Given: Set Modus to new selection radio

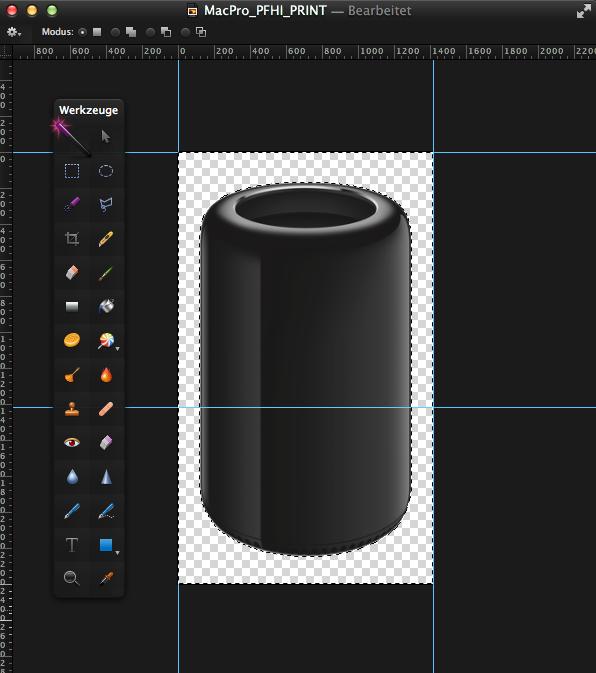Looking at the screenshot, I should tap(83, 32).
